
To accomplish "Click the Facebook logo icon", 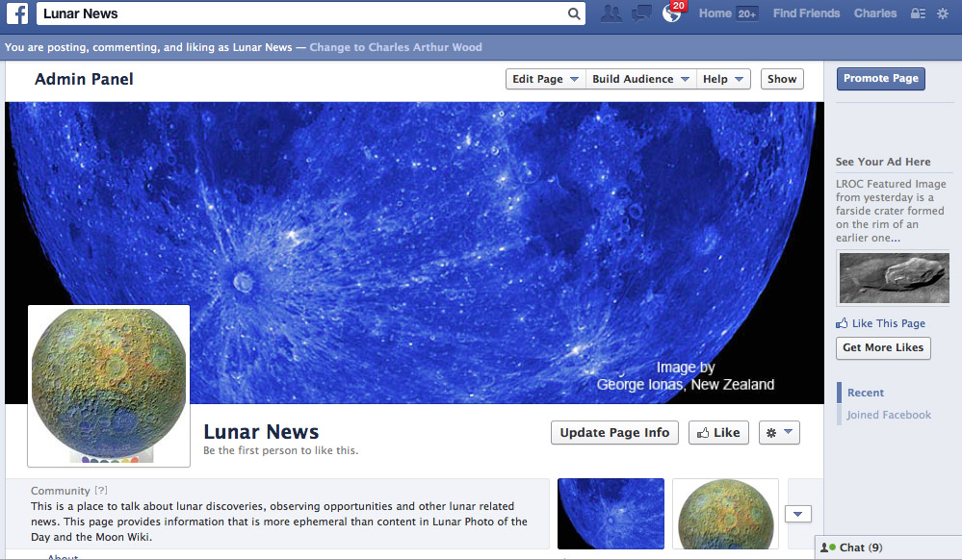I will click(17, 13).
